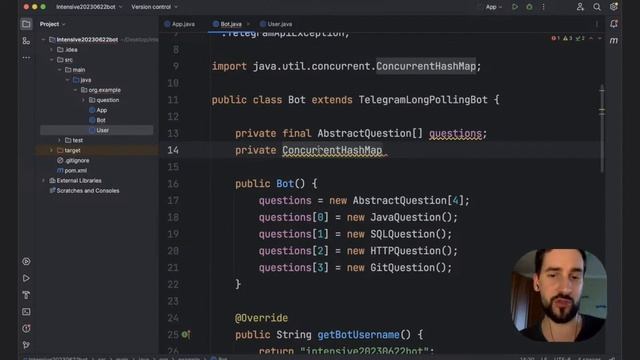
Task: Open Search Everywhere magnifier
Action: (597, 7)
